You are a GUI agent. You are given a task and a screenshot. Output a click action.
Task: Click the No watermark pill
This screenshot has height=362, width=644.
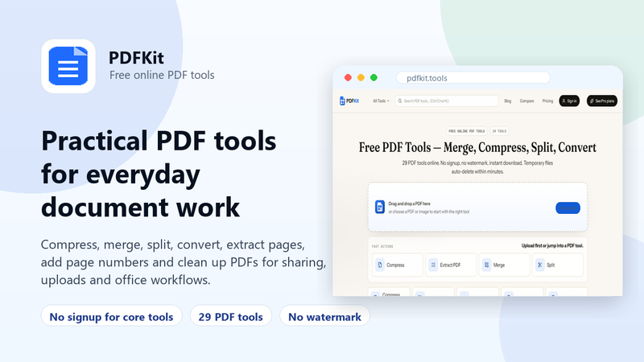click(324, 316)
